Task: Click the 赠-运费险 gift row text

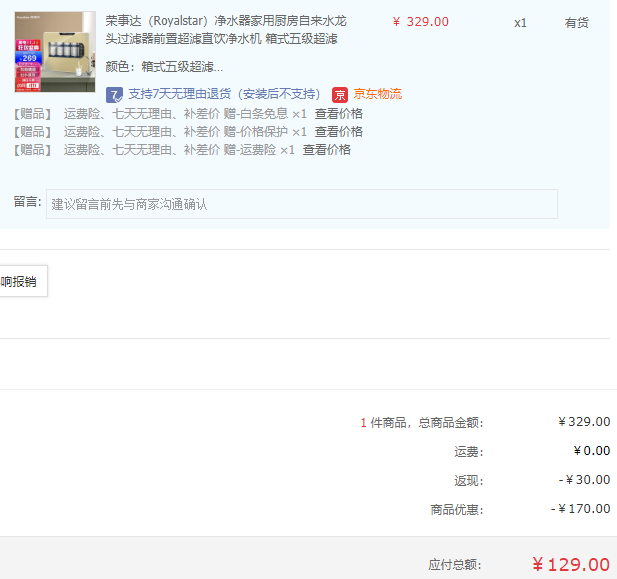Action: tap(179, 150)
